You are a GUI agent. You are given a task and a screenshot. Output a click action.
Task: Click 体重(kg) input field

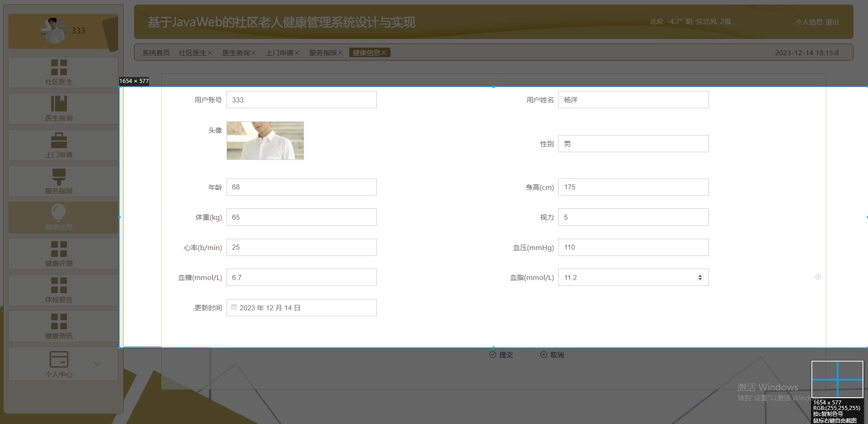(302, 217)
